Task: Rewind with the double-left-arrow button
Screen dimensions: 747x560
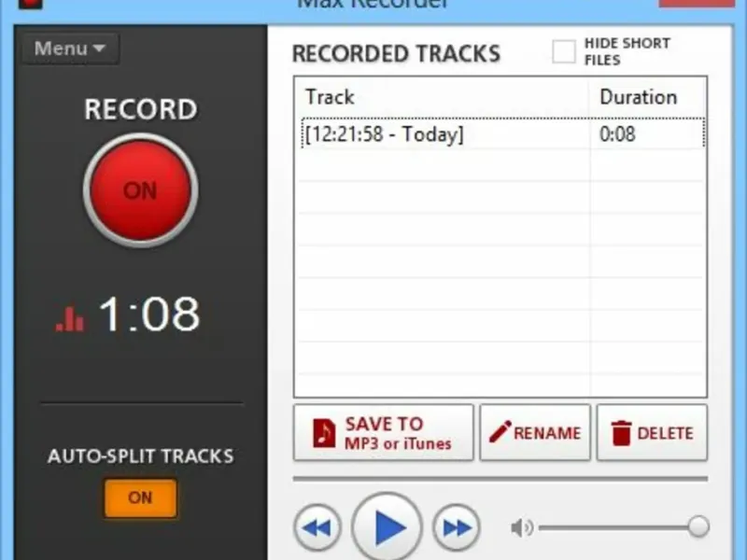Action: point(317,527)
